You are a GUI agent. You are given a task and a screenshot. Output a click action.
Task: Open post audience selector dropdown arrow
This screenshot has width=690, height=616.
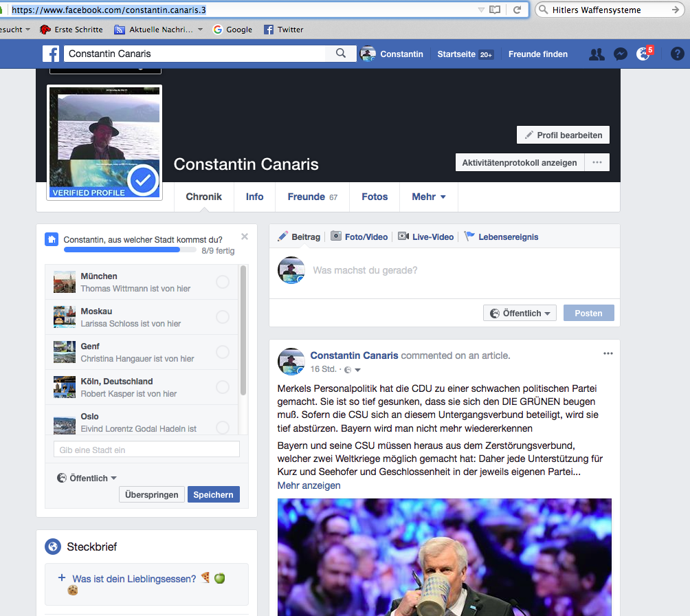[x=357, y=370]
